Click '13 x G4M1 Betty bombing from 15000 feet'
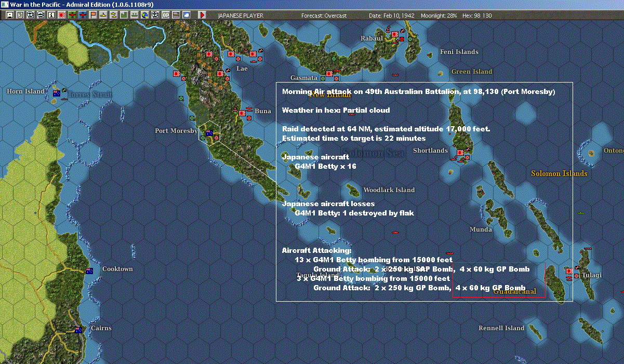The width and height of the screenshot is (624, 364). [373, 260]
